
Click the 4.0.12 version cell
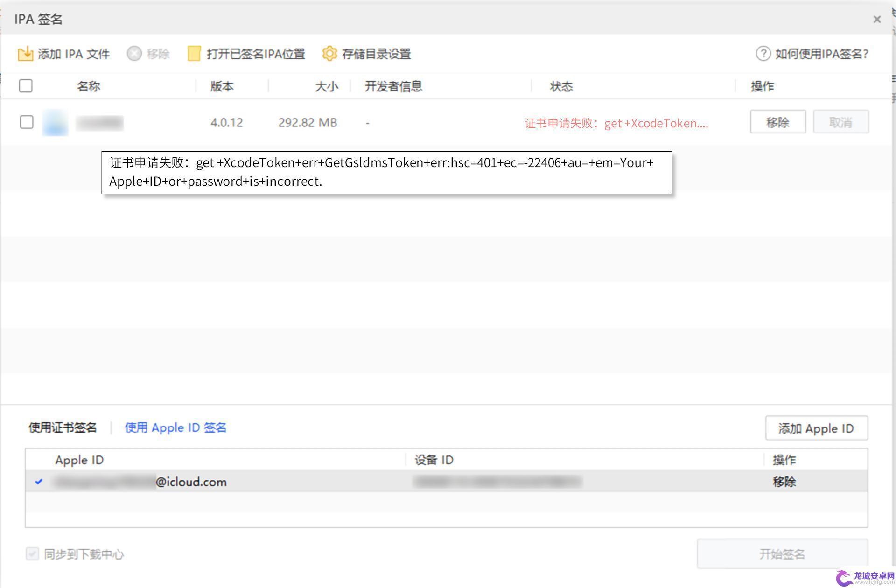tap(226, 123)
